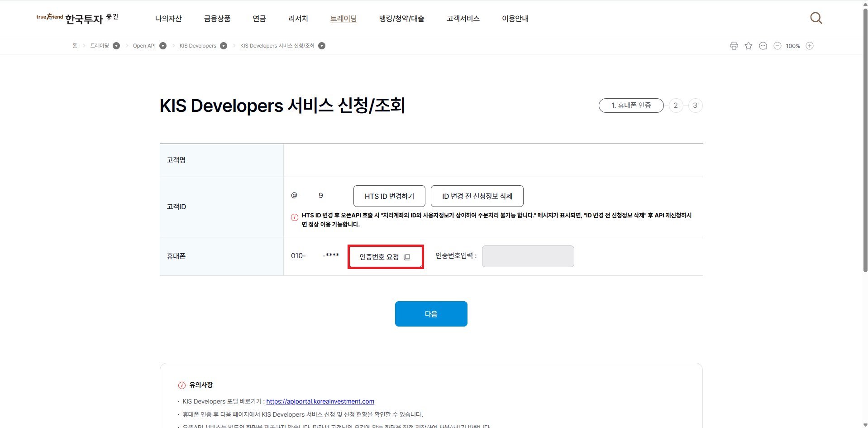Expand KIS Developers 서비스 신청/조회 breadcrumb dropdown

pyautogui.click(x=322, y=46)
